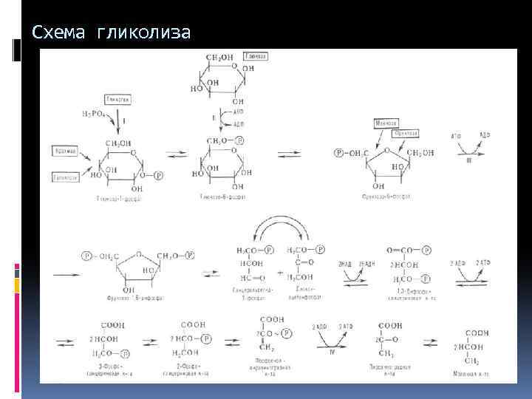Click the "Пировиноградная к-та" caption
532x399 pixels.
coord(390,370)
